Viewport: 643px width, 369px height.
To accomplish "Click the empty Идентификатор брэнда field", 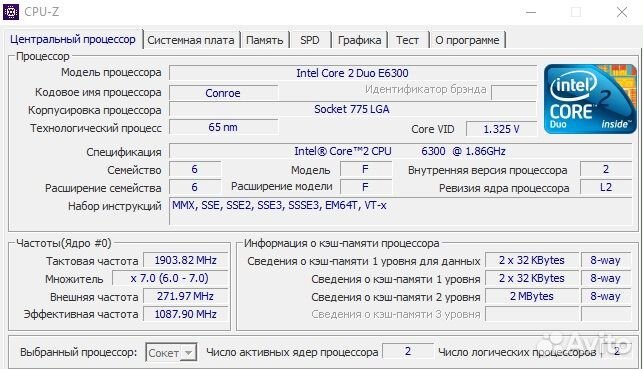I will [514, 93].
